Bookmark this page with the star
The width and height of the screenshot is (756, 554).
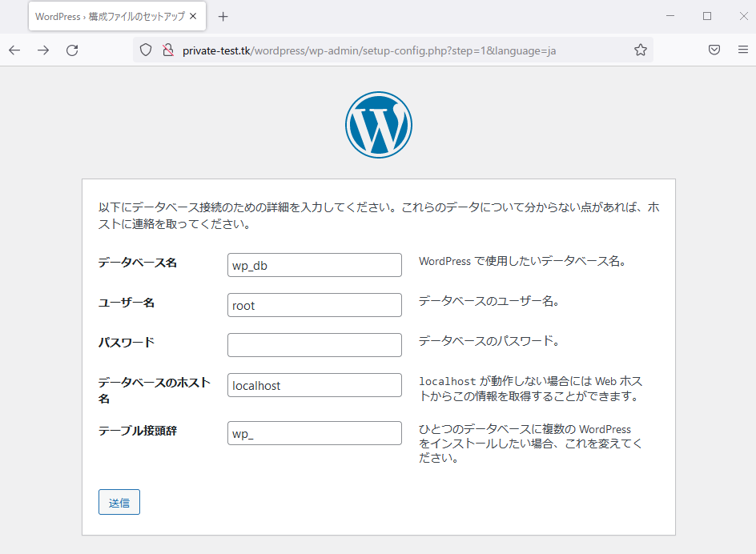[641, 50]
